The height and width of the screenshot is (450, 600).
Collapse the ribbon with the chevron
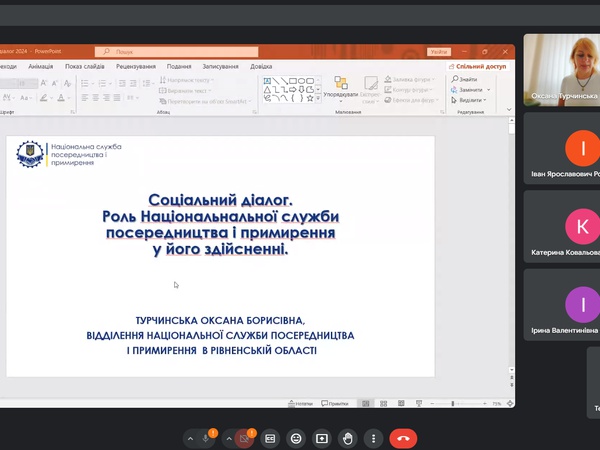click(509, 109)
